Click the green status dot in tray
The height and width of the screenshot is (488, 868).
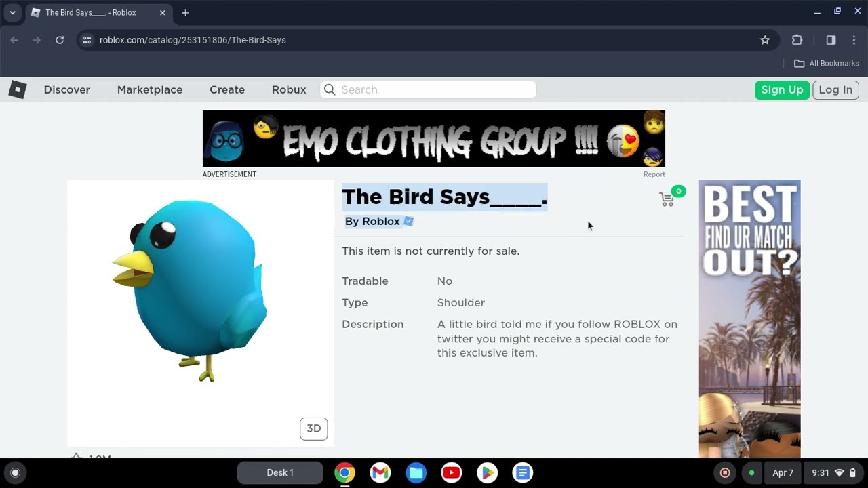point(751,472)
